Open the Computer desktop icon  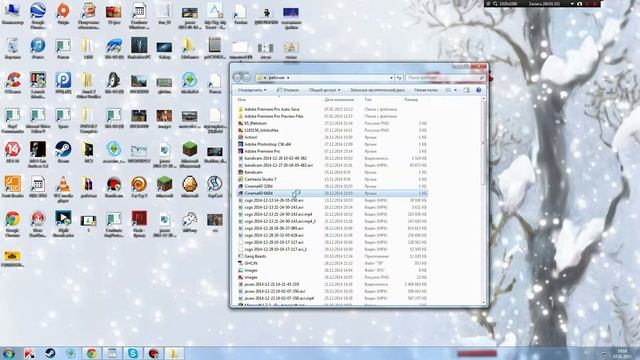12,13
